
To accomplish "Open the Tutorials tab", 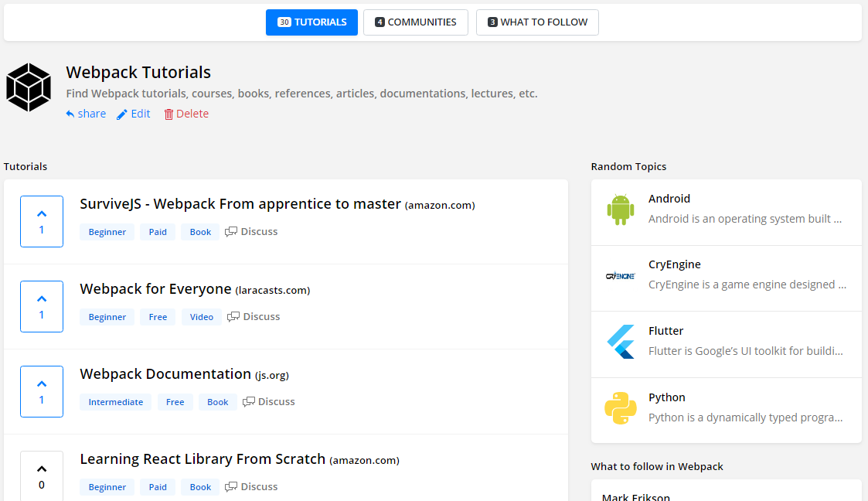I will coord(311,22).
